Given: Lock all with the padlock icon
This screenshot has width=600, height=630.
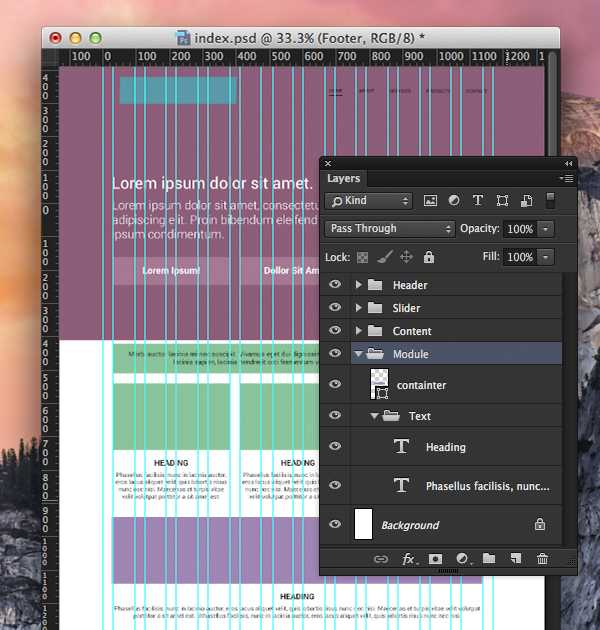Looking at the screenshot, I should 429,257.
